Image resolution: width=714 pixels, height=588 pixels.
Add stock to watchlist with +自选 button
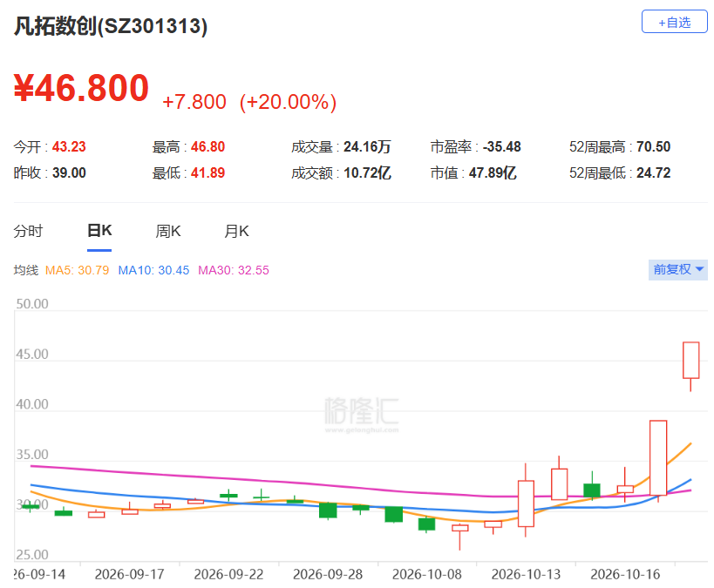coord(674,22)
